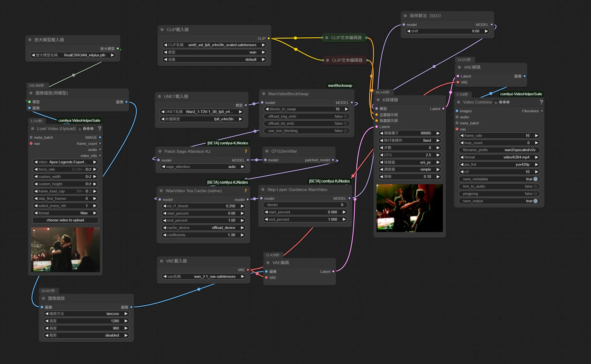Toggle use_non_blocking in WanVideoBlockSwap
The width and height of the screenshot is (591, 364).
307,131
